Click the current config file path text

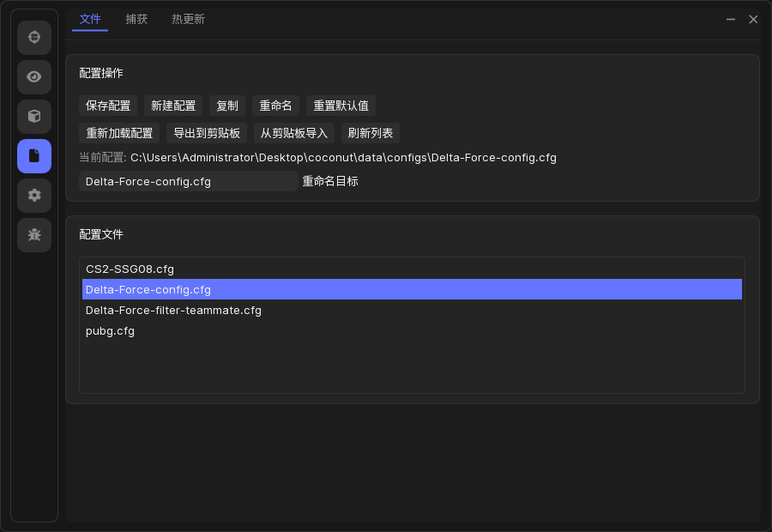point(343,158)
